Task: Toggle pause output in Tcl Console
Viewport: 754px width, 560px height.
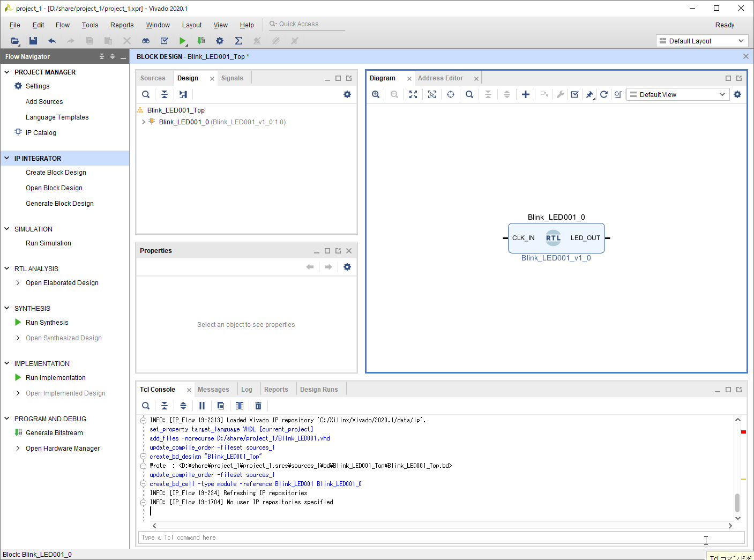Action: pyautogui.click(x=202, y=406)
